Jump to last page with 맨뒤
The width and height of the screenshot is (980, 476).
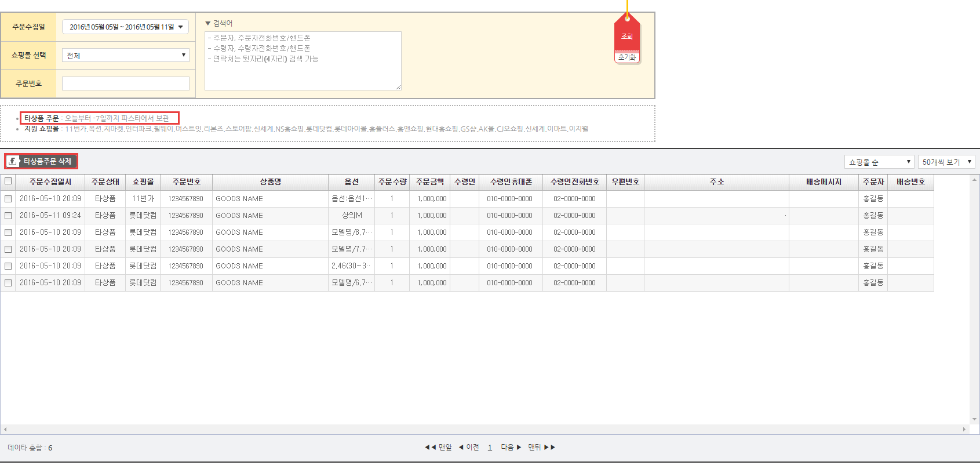click(x=541, y=447)
